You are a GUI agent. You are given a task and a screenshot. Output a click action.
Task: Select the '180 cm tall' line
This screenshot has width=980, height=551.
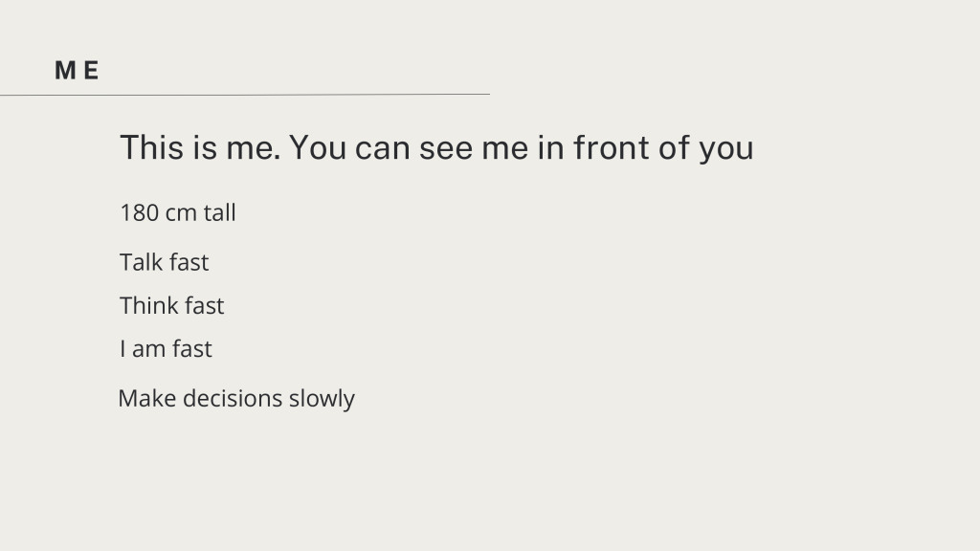coord(178,213)
